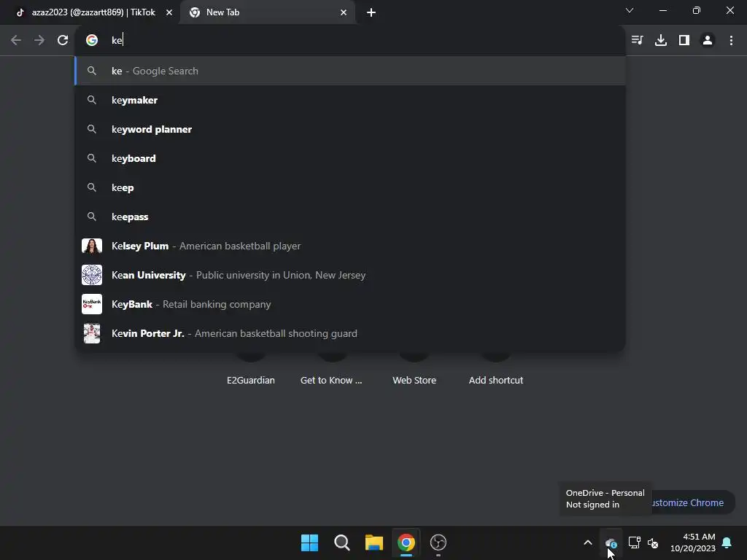Click the muted volume tray icon
Image resolution: width=747 pixels, height=560 pixels.
pyautogui.click(x=653, y=542)
